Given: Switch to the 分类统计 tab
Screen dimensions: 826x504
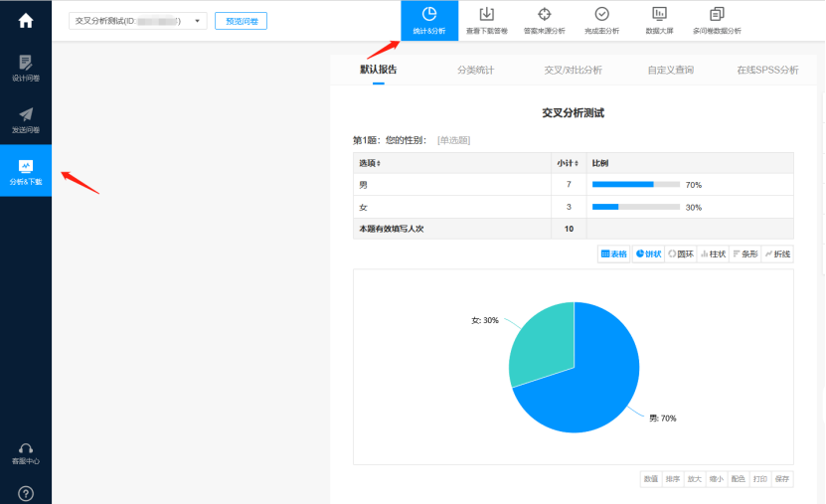Looking at the screenshot, I should (476, 70).
